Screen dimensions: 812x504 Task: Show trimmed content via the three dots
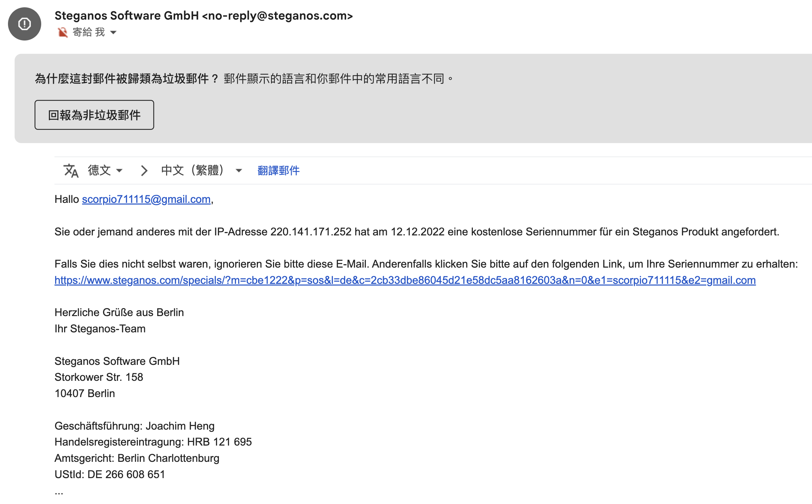59,492
